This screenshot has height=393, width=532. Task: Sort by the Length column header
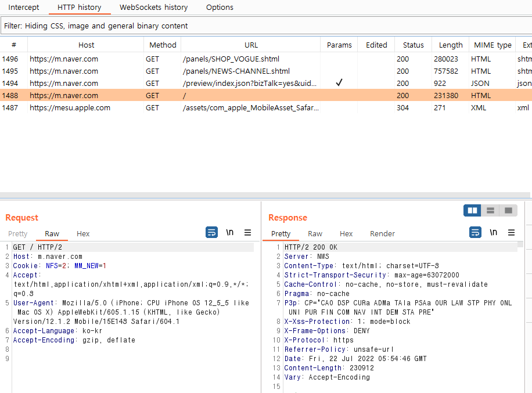[451, 45]
